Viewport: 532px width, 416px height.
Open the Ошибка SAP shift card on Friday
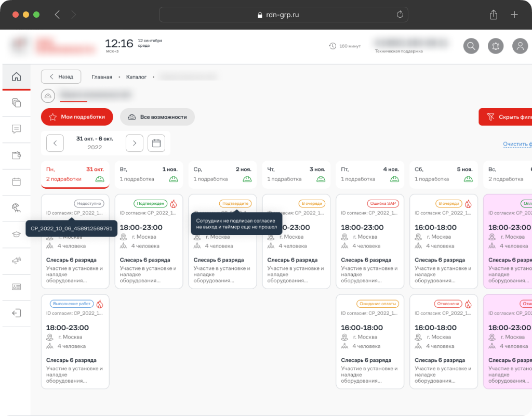point(370,241)
